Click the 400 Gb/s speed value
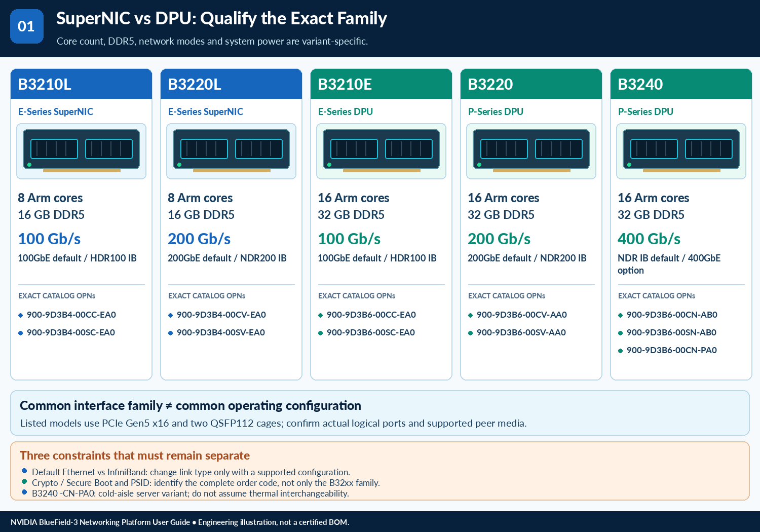760x532 pixels. tap(649, 239)
